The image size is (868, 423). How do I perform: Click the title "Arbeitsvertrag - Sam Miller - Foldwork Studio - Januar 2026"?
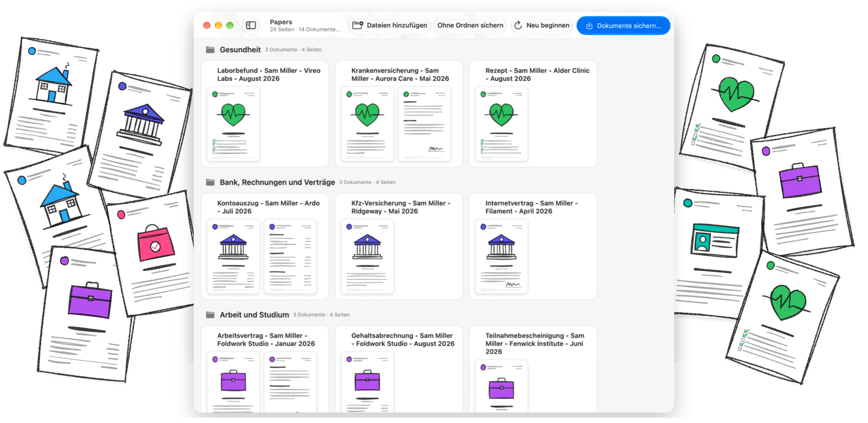(266, 339)
